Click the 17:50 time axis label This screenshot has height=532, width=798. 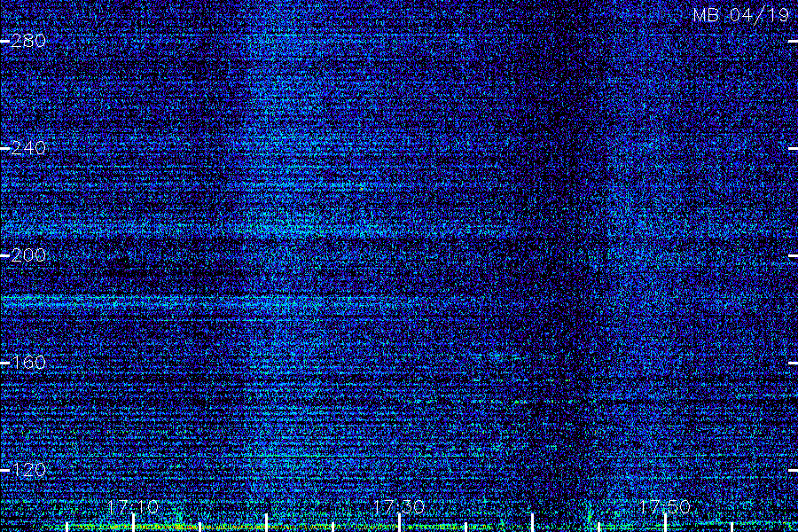(665, 507)
